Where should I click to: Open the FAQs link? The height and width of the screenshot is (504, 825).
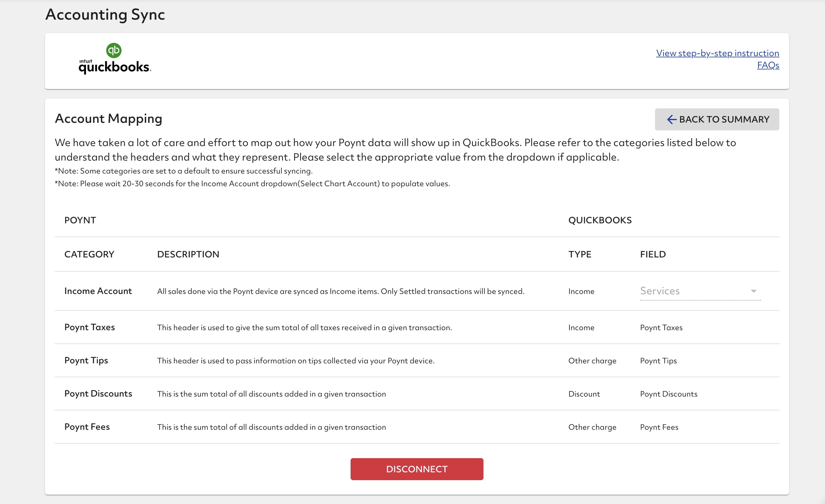pyautogui.click(x=768, y=65)
